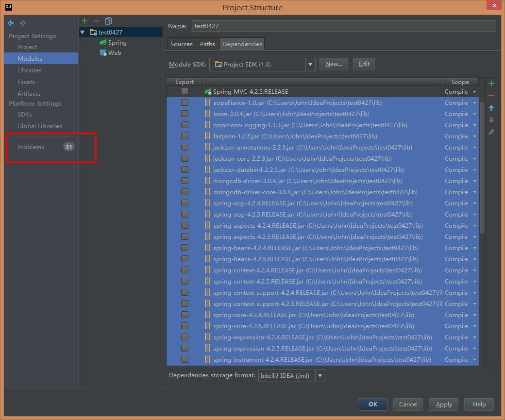The height and width of the screenshot is (420, 505).
Task: Edit the dependency with the pencil icon
Action: 491,132
